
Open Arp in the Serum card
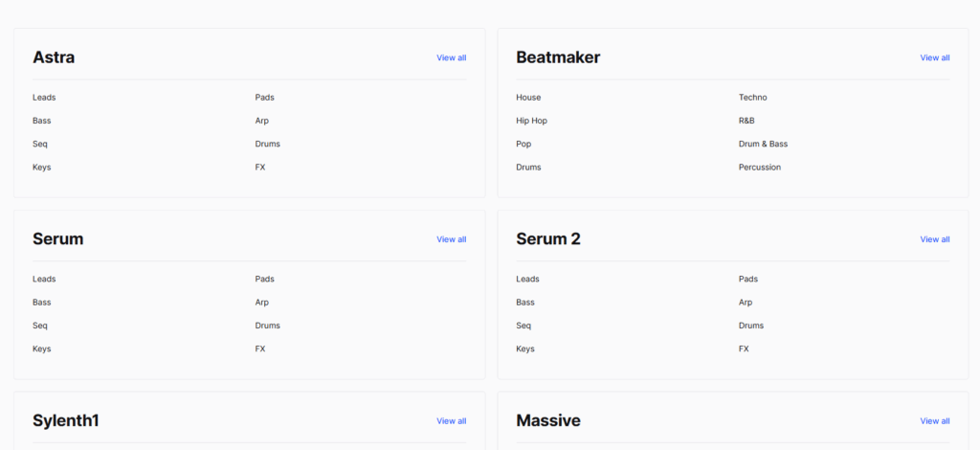[x=262, y=303]
